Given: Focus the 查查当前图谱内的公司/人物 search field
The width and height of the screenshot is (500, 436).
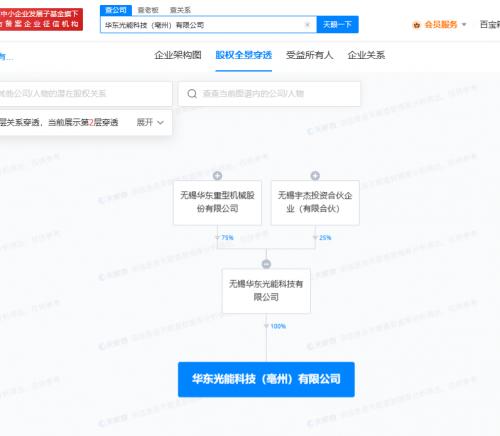Looking at the screenshot, I should pos(269,94).
